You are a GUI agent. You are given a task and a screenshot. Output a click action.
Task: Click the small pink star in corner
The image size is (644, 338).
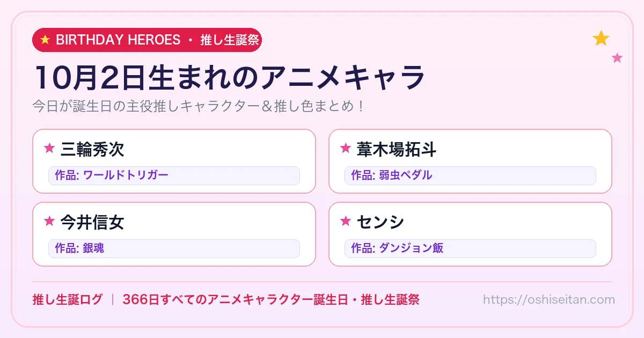pyautogui.click(x=617, y=58)
